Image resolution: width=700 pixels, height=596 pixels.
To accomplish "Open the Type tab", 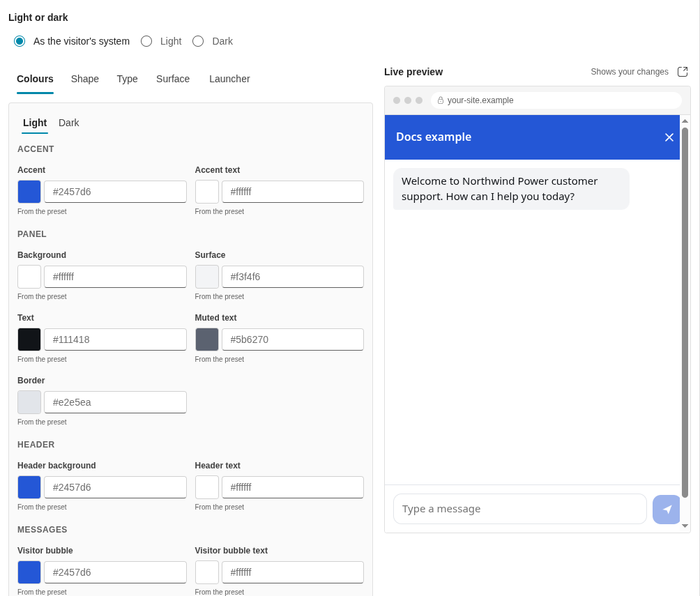I will click(x=127, y=79).
